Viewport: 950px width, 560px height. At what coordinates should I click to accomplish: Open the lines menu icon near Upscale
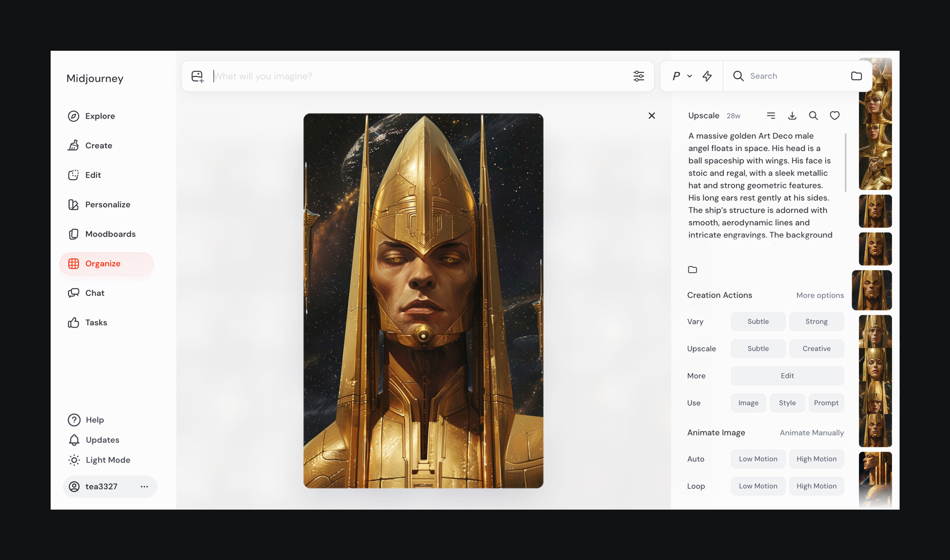[x=771, y=116]
